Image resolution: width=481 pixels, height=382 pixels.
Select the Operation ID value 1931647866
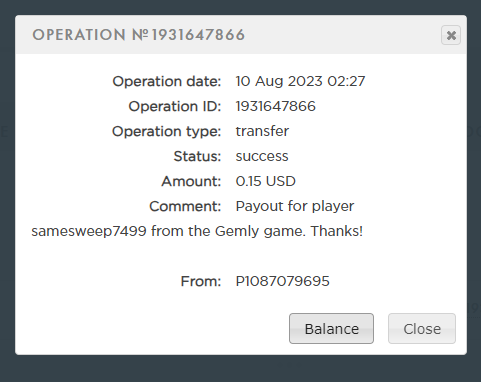(x=275, y=106)
